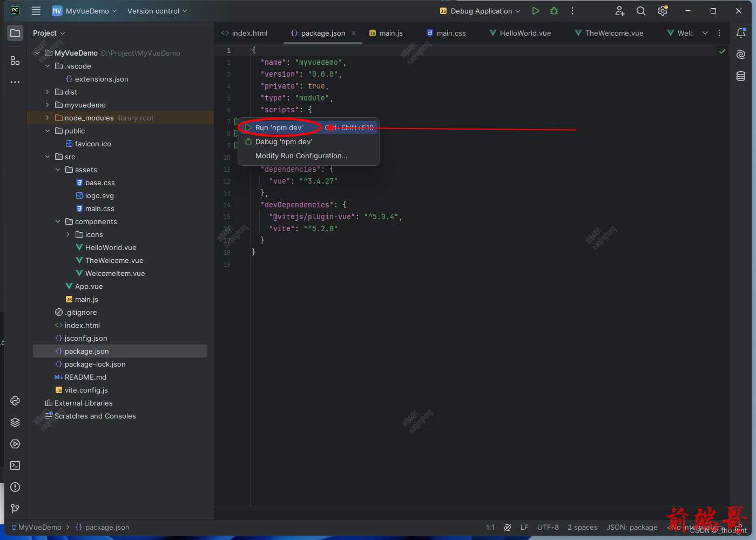Open the main hamburger menu
This screenshot has height=540, width=756.
[36, 11]
